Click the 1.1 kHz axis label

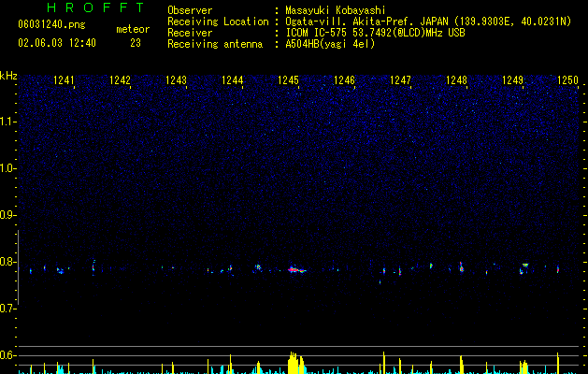tap(7, 122)
